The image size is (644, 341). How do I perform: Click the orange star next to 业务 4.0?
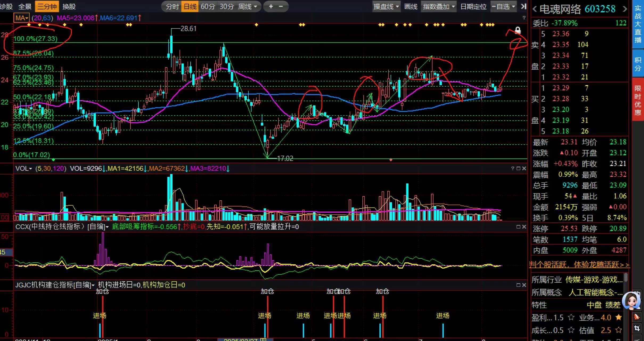click(618, 318)
